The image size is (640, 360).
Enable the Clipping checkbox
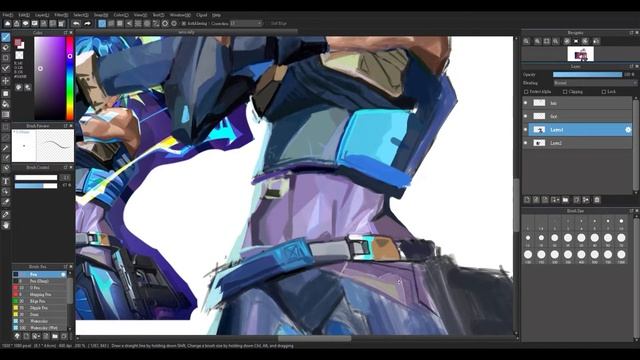(x=565, y=92)
